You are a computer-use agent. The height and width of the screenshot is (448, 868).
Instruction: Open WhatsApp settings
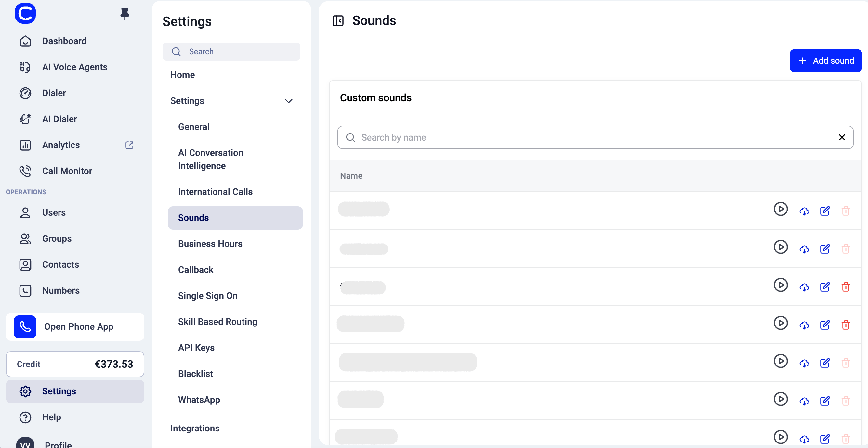(199, 400)
